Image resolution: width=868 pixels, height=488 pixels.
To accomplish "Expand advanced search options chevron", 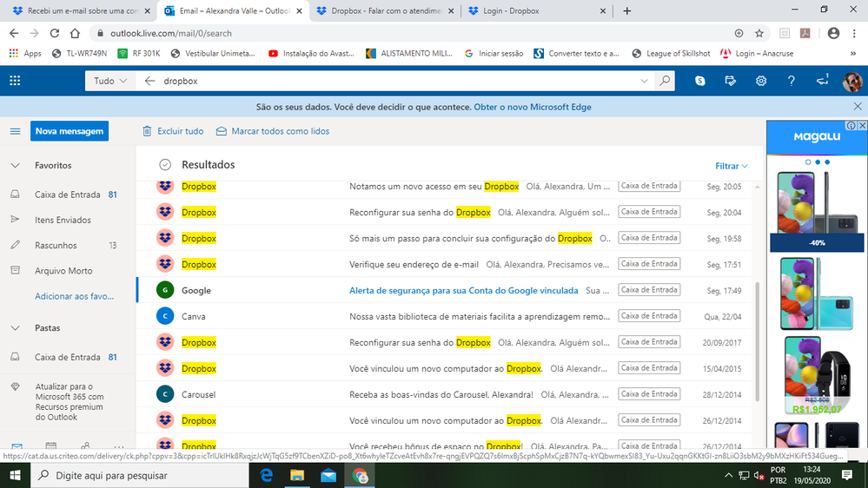I will coord(644,81).
